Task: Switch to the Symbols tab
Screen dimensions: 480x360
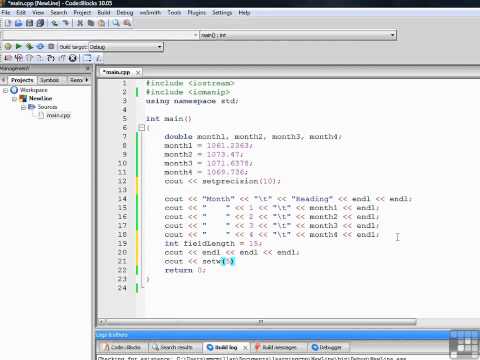Action: [x=49, y=80]
